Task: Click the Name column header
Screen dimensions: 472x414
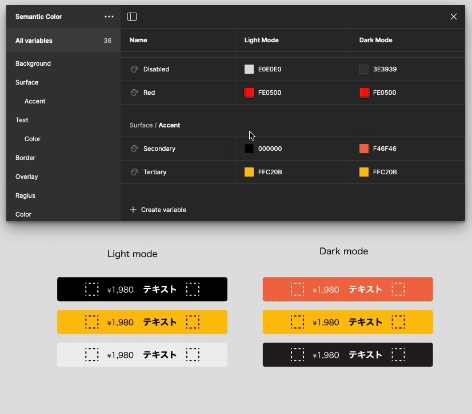Action: pyautogui.click(x=138, y=40)
